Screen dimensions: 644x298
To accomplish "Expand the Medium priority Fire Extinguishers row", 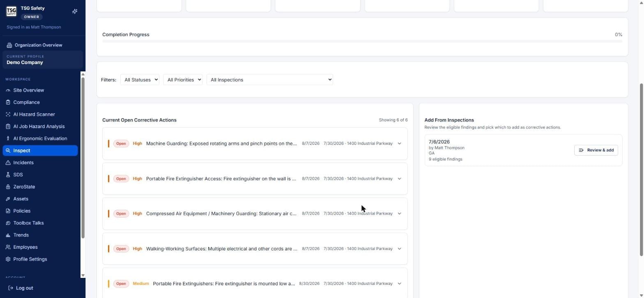I will click(399, 284).
